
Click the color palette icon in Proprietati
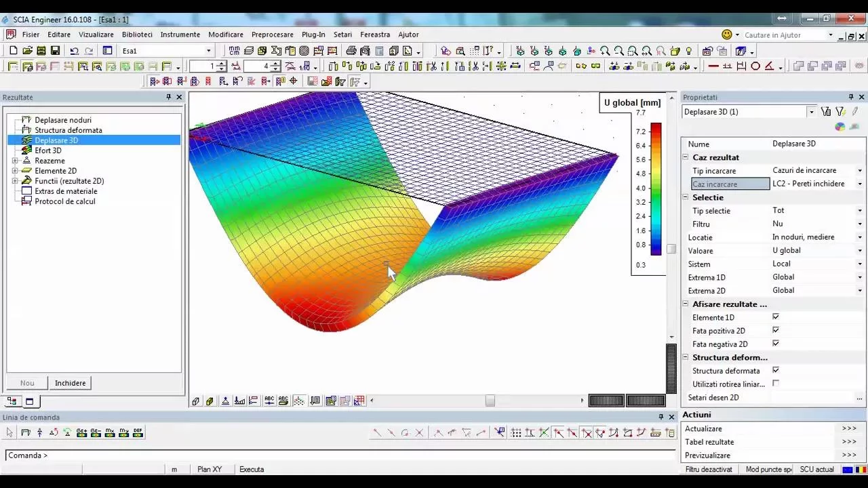point(840,127)
